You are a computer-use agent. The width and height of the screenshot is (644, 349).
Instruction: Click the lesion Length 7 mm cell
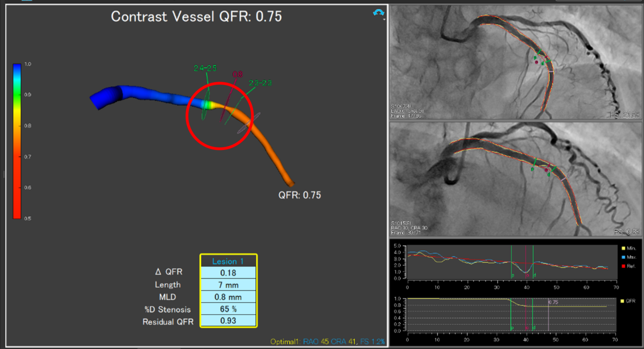228,285
